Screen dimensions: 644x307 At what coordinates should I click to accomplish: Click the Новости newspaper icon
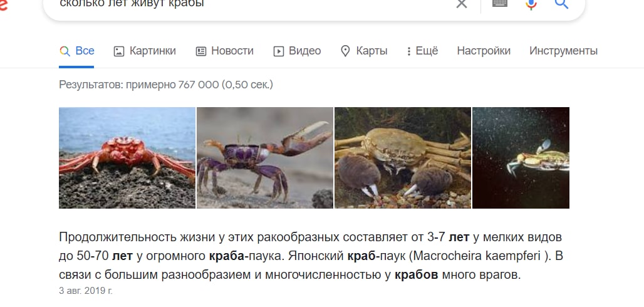click(201, 51)
